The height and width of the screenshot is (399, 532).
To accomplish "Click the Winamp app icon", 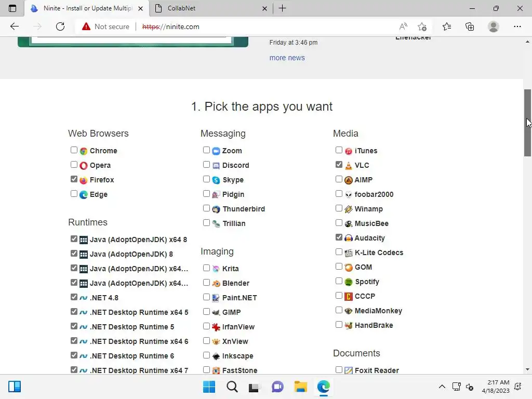I will coord(349,209).
